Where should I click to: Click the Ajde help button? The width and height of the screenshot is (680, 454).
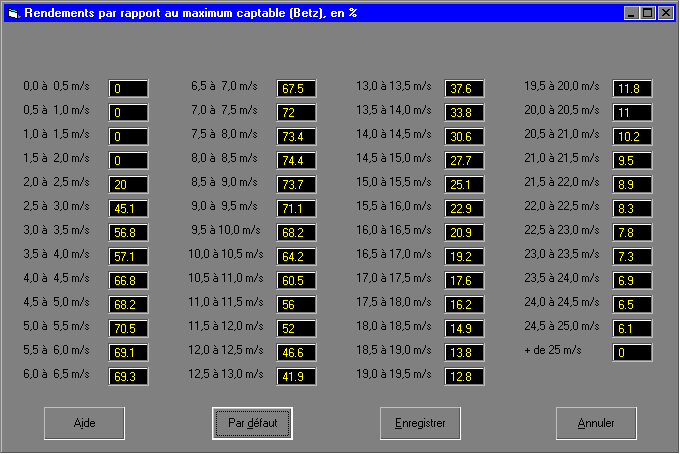coord(84,423)
